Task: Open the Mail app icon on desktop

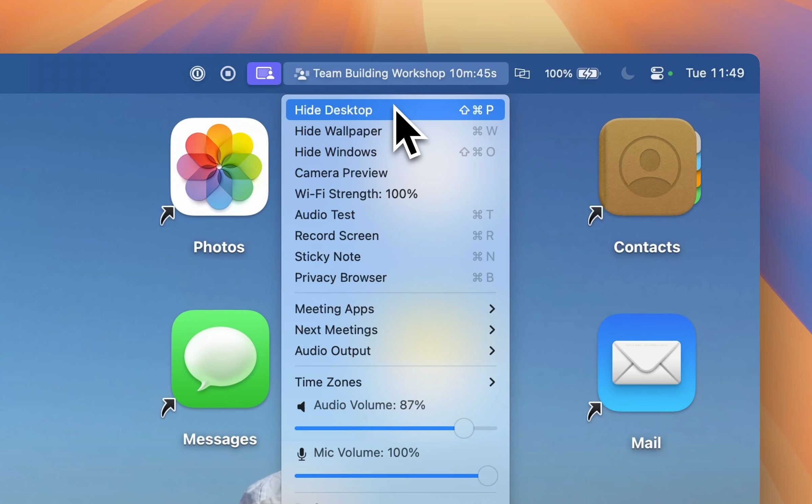Action: tap(647, 363)
